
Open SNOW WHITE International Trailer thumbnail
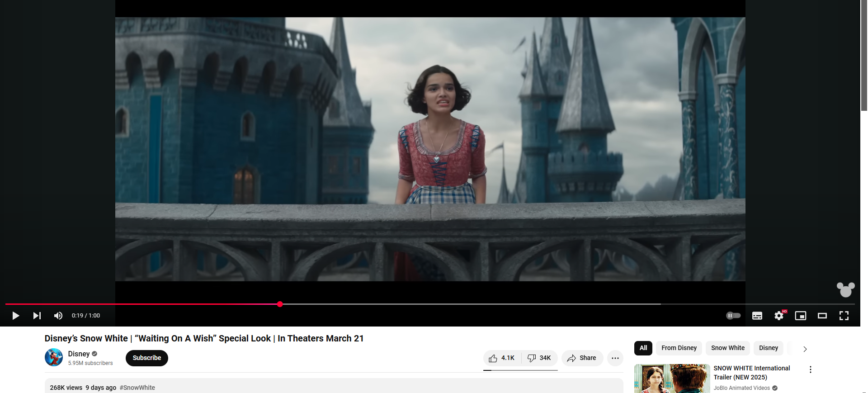pos(671,379)
